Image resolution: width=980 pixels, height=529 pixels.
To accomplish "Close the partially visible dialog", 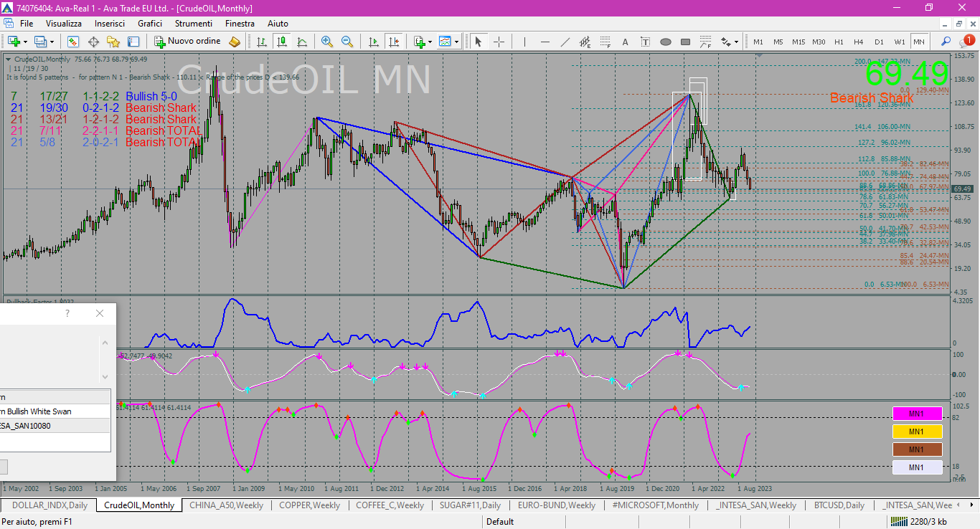I will tap(100, 313).
